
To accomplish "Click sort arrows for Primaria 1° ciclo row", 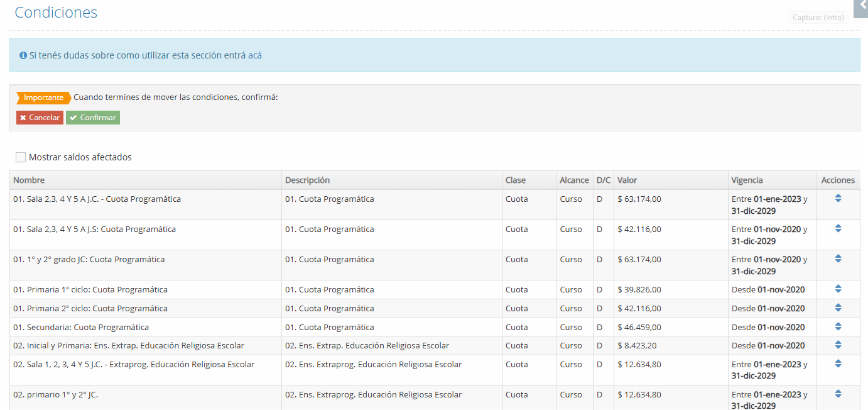I will 838,289.
